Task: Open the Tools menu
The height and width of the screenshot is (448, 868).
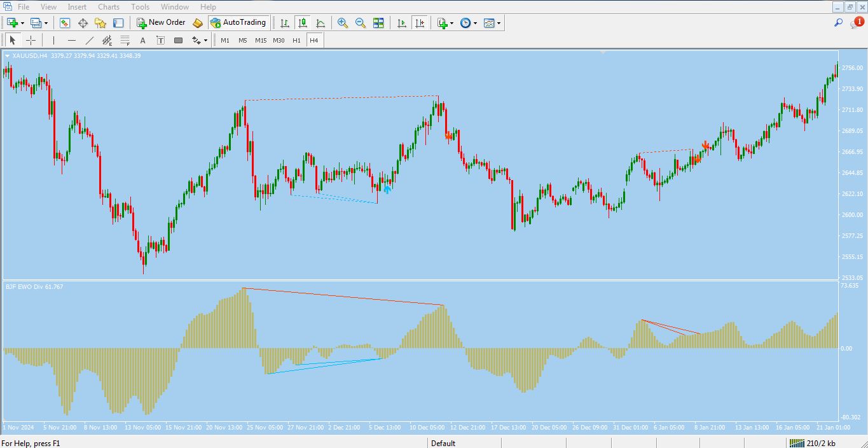Action: pos(140,6)
